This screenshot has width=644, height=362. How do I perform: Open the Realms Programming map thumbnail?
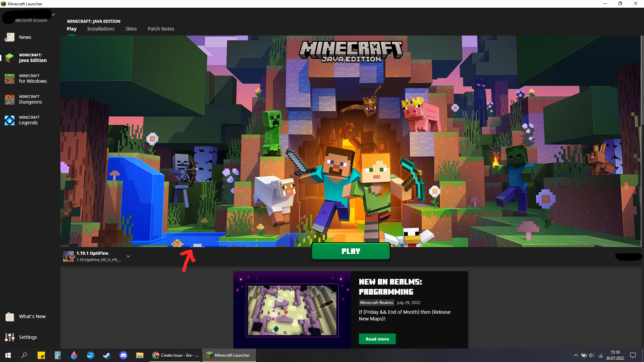coord(292,310)
